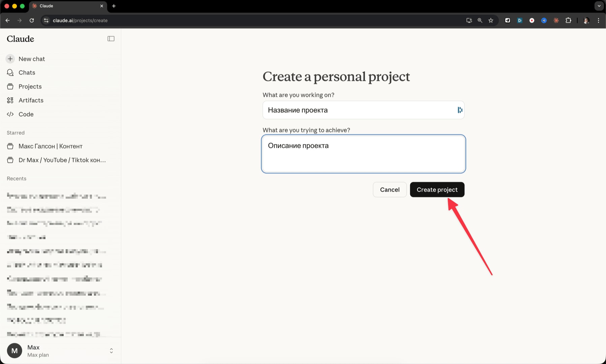Select the Claude browser tab
The image size is (606, 364).
coord(68,6)
